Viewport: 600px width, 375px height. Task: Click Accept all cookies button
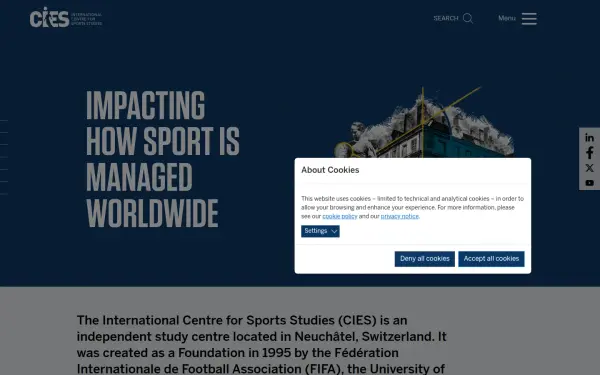pos(491,259)
